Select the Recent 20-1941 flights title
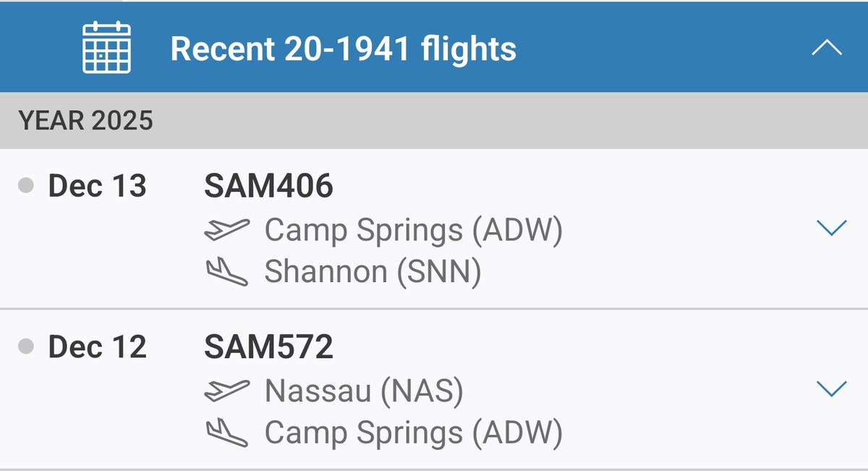 [343, 48]
